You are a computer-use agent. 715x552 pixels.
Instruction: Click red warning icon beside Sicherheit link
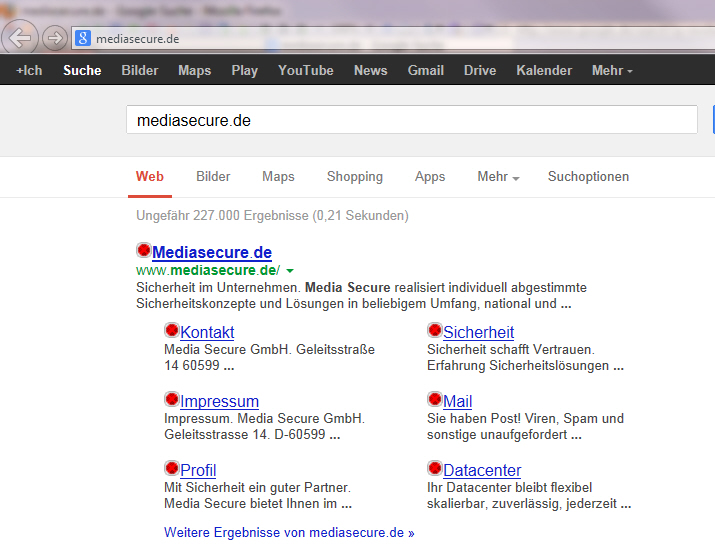click(x=435, y=330)
